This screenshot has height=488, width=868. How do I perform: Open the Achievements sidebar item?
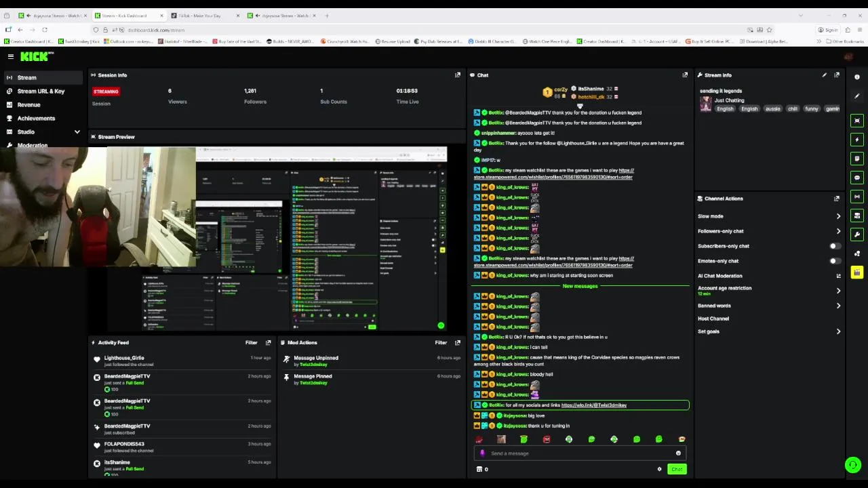coord(43,118)
